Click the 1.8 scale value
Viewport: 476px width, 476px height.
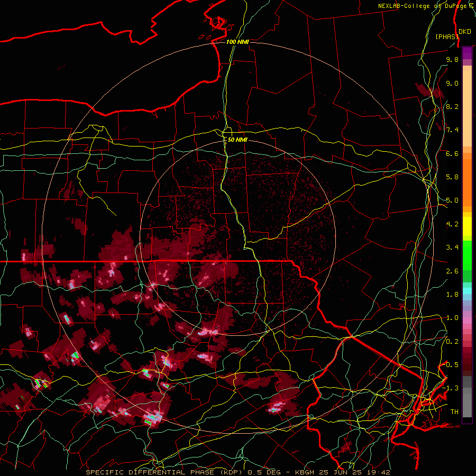452,295
